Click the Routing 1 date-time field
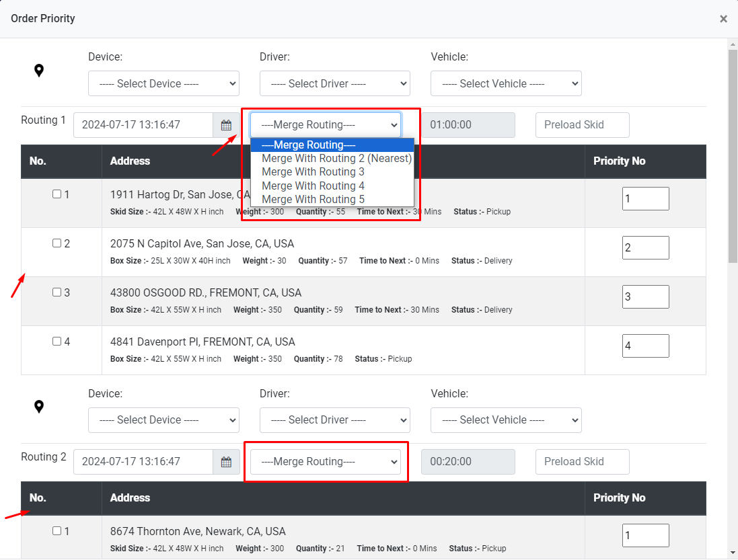The width and height of the screenshot is (738, 560). (143, 125)
